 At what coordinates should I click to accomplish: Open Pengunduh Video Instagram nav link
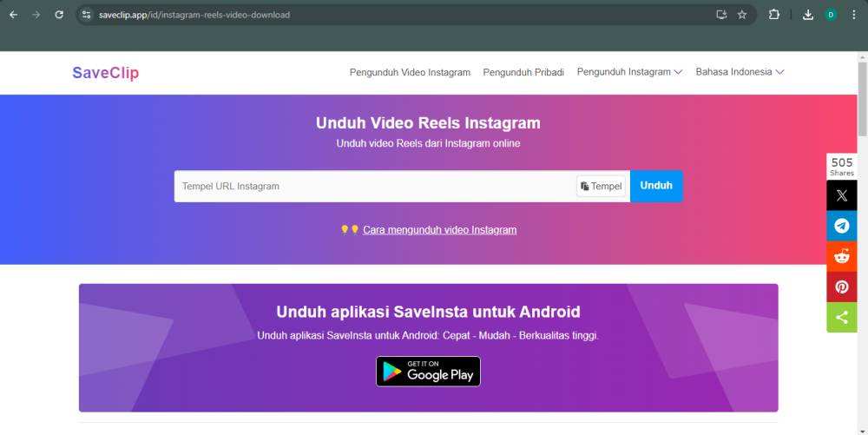410,73
